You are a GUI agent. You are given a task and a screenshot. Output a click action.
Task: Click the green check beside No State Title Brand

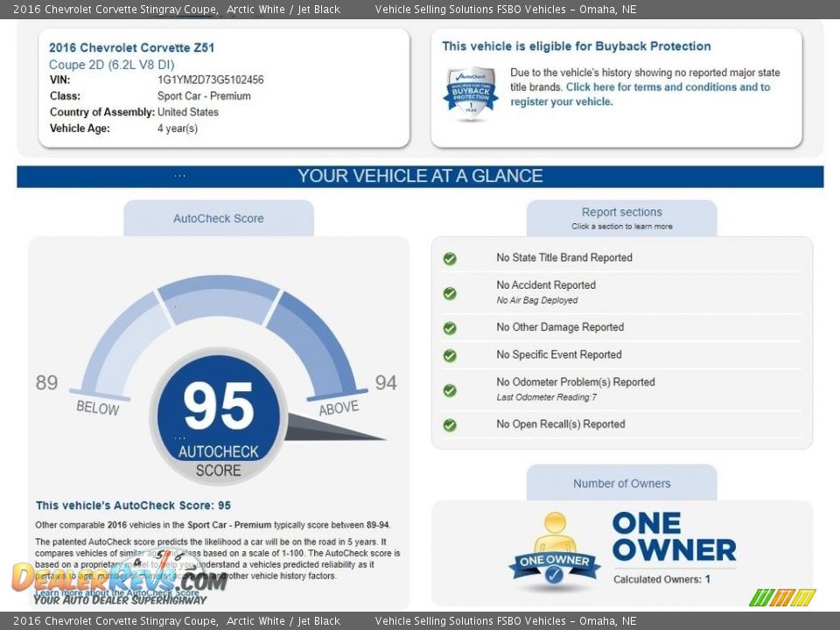pyautogui.click(x=450, y=259)
